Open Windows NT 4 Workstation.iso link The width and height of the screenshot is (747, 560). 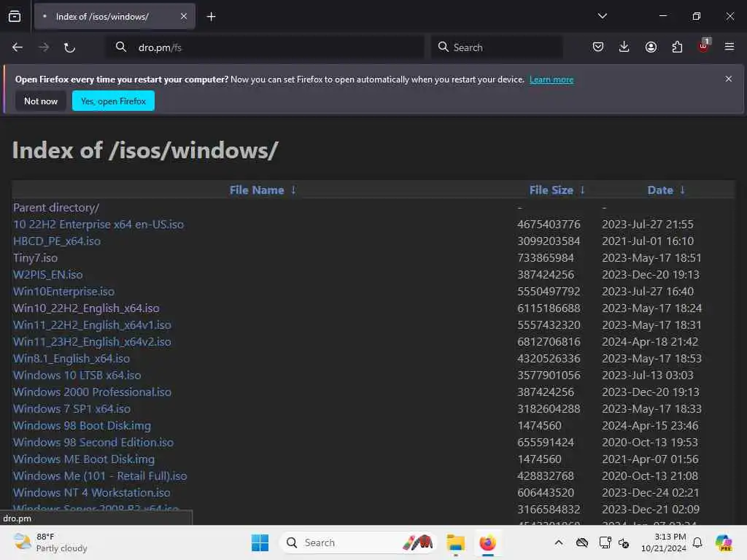coord(91,493)
